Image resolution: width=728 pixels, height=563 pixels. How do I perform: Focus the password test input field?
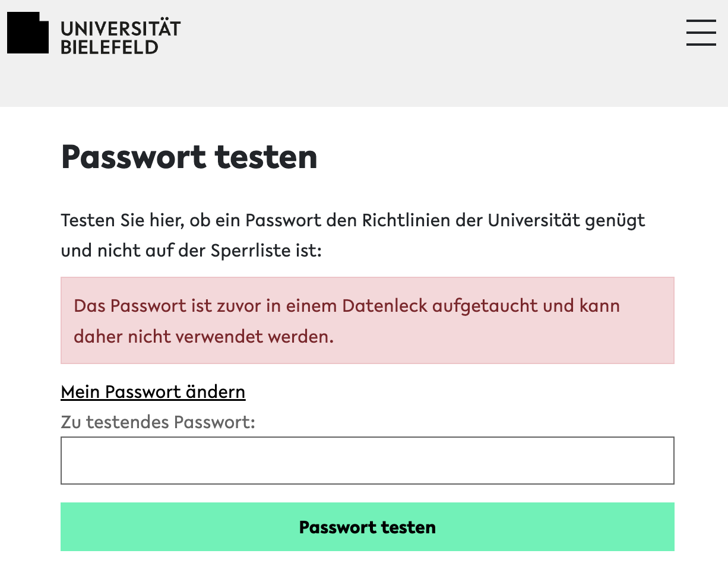(367, 461)
